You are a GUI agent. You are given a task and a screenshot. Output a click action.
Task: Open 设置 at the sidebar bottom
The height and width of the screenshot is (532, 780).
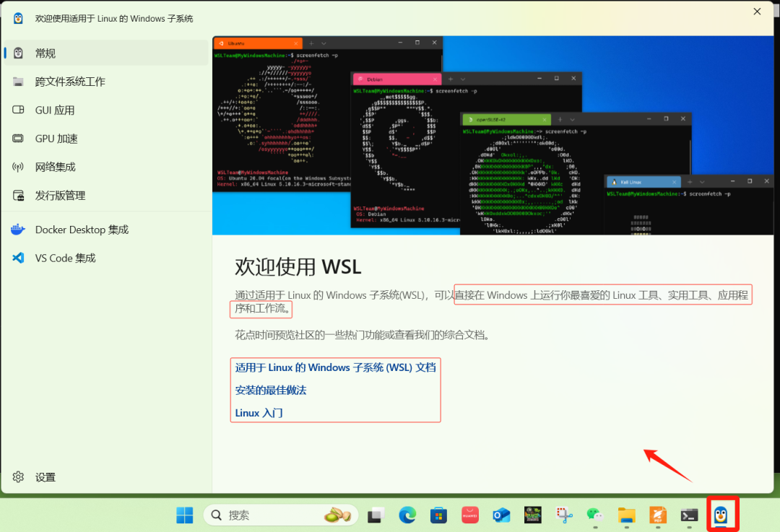point(105,477)
